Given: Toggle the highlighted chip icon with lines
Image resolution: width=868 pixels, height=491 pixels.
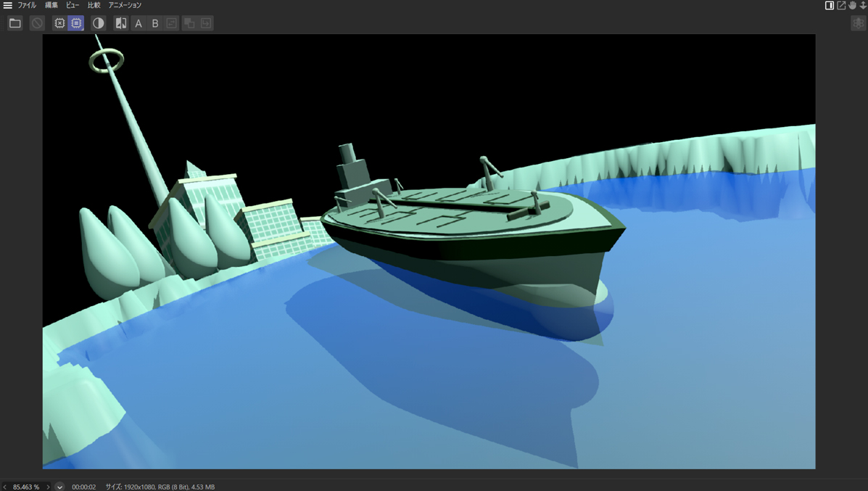Looking at the screenshot, I should click(76, 23).
